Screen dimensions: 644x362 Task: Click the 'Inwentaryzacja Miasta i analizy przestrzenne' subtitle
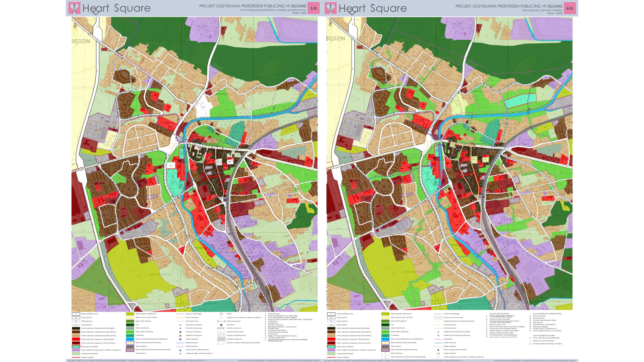(x=273, y=10)
